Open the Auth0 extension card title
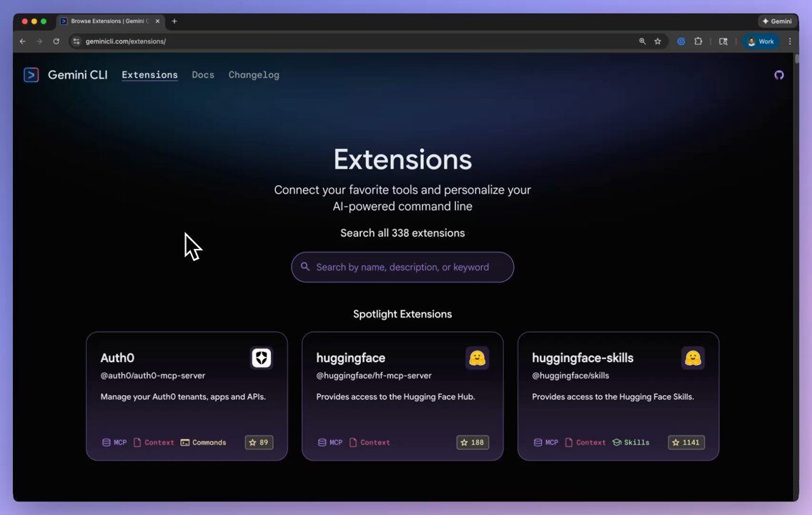Image resolution: width=812 pixels, height=515 pixels. [117, 358]
